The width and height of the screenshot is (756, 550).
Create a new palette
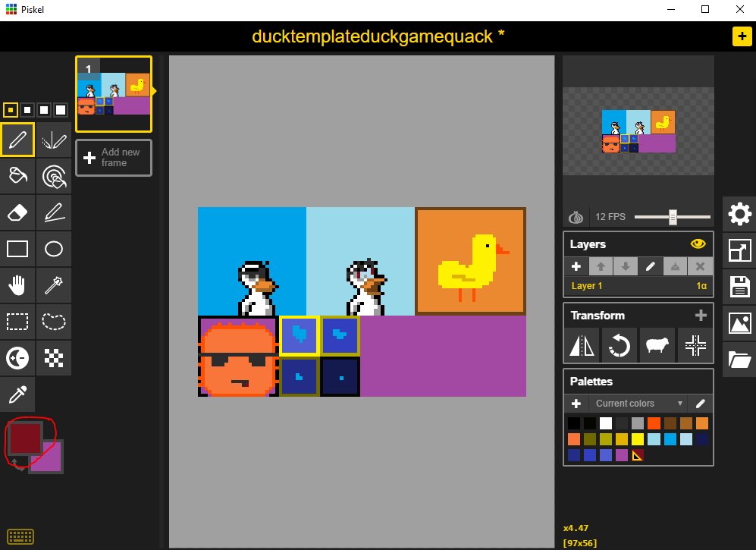576,404
